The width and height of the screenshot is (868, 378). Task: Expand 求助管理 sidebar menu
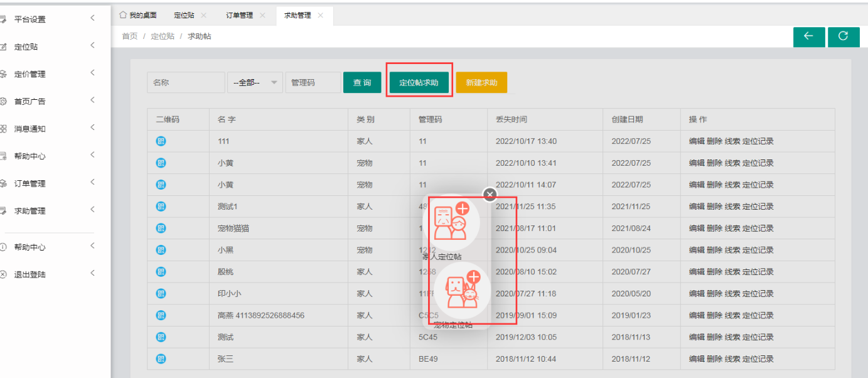50,211
